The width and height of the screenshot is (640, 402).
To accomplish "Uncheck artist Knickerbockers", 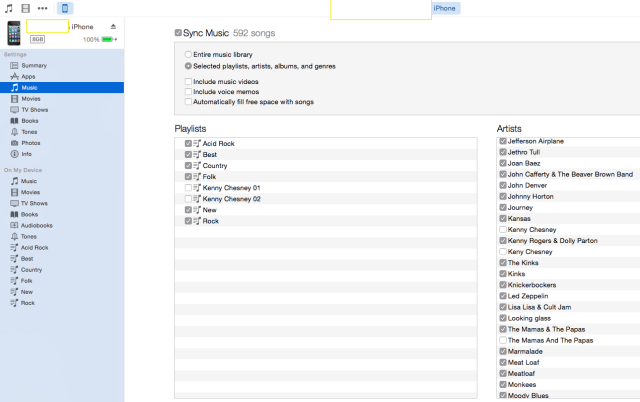I will tap(503, 284).
